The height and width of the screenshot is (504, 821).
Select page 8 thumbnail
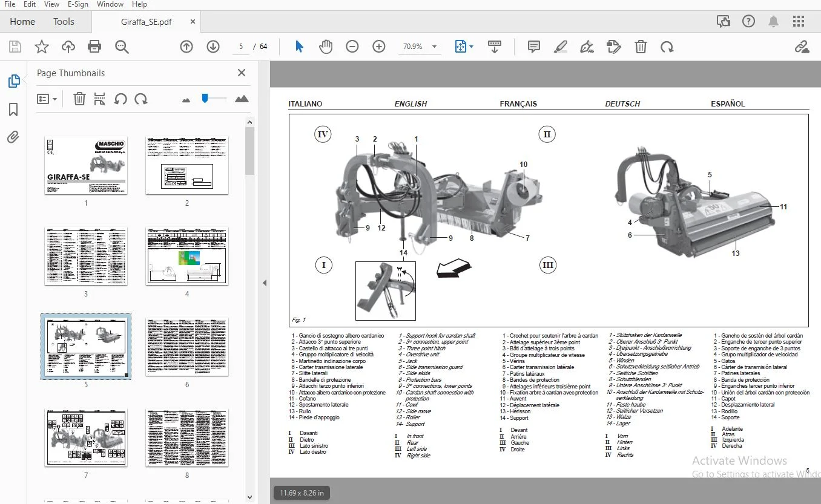pyautogui.click(x=187, y=437)
